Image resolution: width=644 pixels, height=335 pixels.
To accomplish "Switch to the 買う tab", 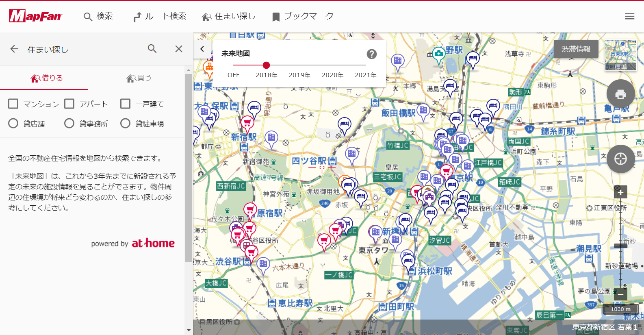I will click(x=139, y=78).
